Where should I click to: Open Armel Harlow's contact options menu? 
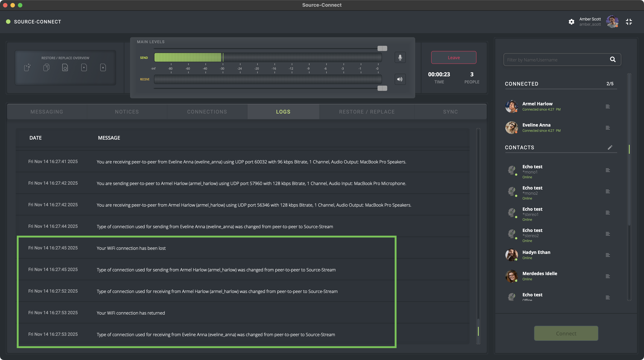[x=608, y=107]
